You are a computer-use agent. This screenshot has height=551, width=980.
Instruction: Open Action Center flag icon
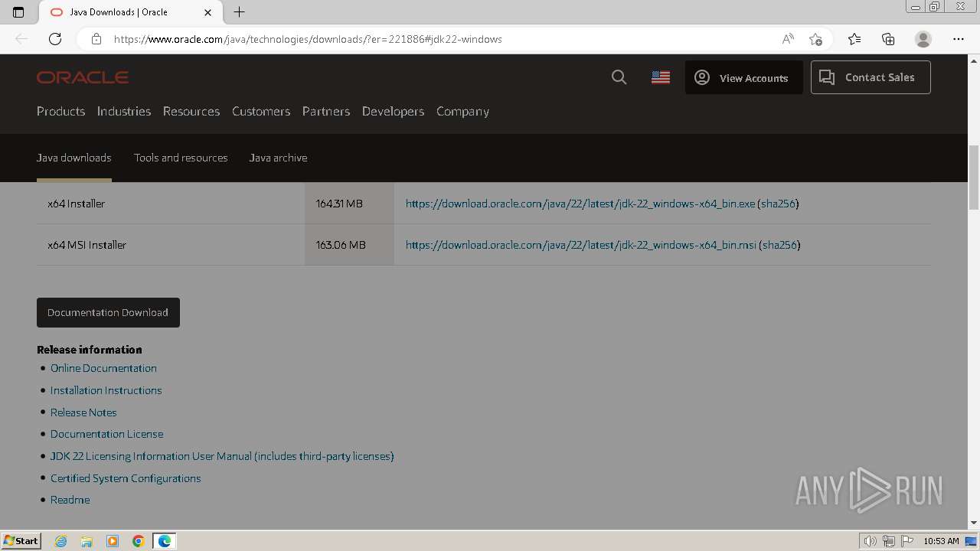[907, 541]
